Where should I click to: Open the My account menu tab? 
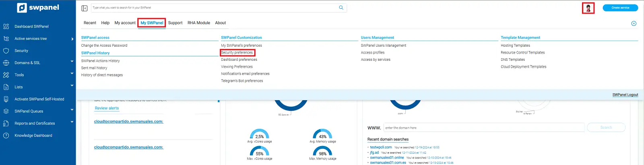point(125,23)
